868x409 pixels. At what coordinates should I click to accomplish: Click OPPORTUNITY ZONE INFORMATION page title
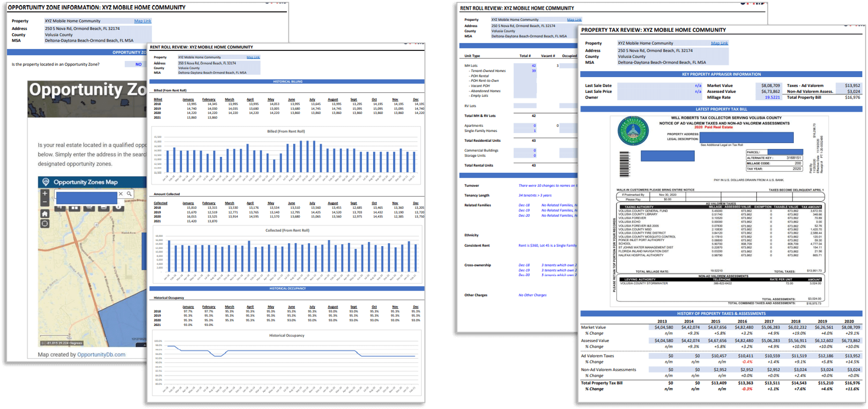(97, 7)
